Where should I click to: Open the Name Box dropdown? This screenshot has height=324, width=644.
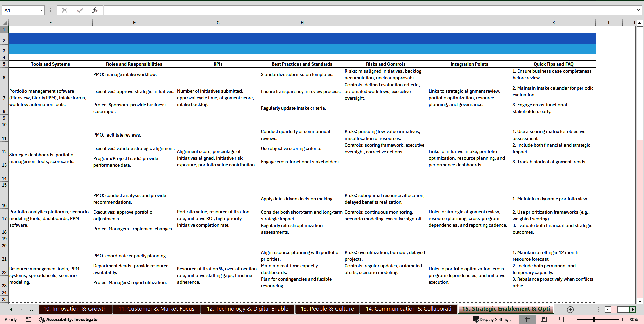pyautogui.click(x=41, y=10)
